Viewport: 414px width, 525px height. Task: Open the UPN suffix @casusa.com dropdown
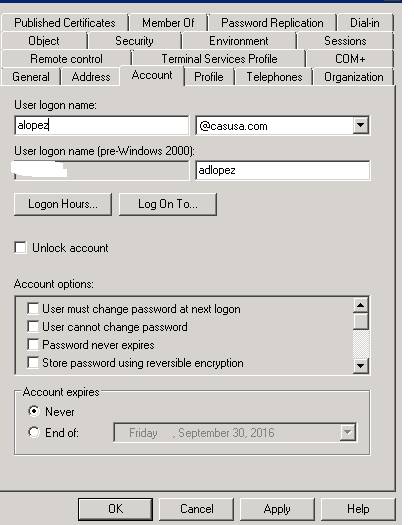[x=360, y=126]
